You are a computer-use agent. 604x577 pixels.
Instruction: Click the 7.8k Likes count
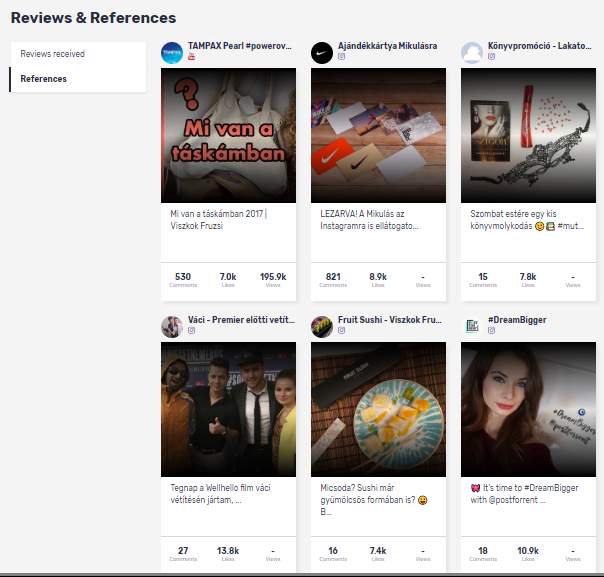528,280
